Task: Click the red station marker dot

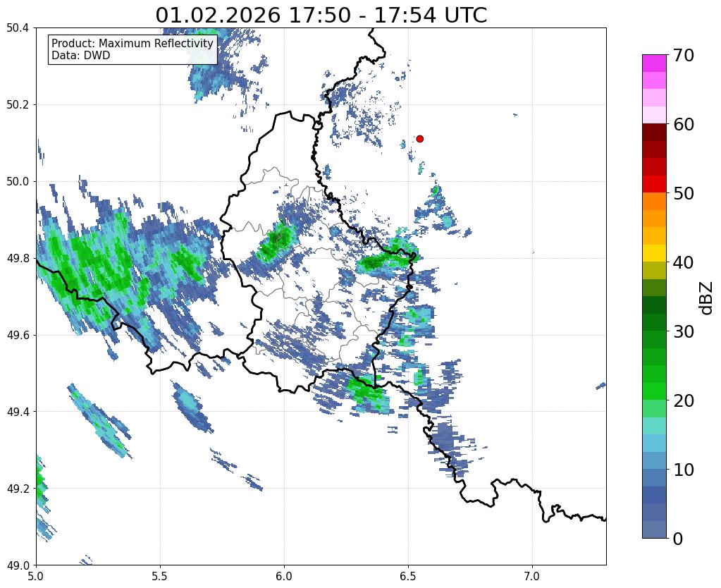Action: (419, 138)
